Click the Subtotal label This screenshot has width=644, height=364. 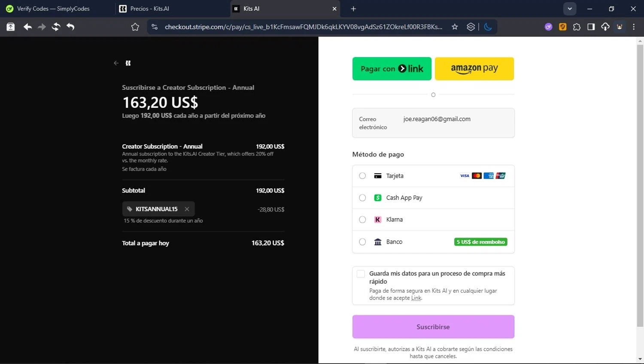point(134,190)
